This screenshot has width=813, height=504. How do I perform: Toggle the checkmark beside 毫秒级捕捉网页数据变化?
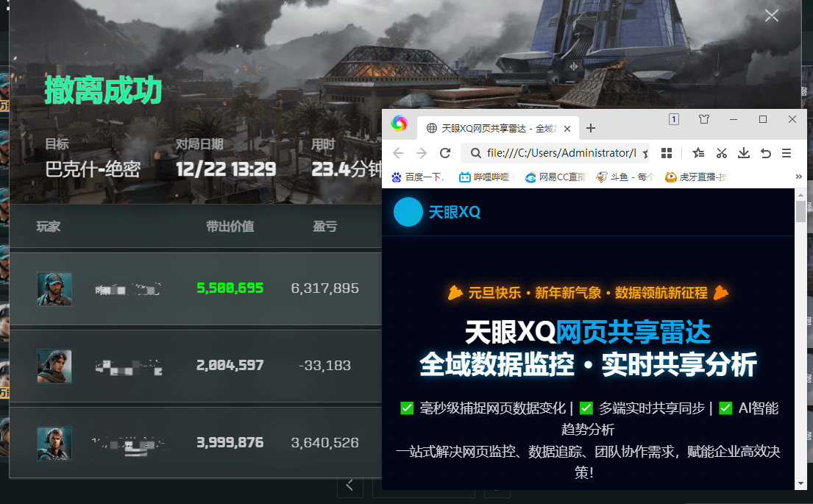click(407, 408)
